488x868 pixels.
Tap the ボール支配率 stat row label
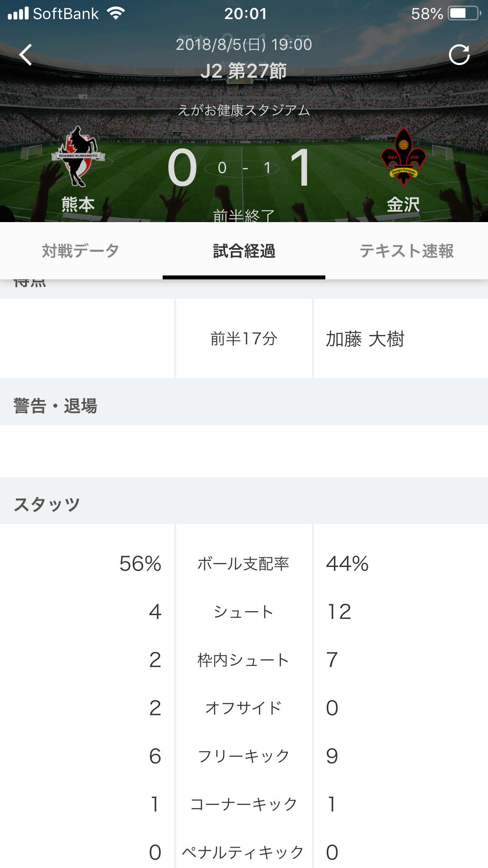(243, 563)
